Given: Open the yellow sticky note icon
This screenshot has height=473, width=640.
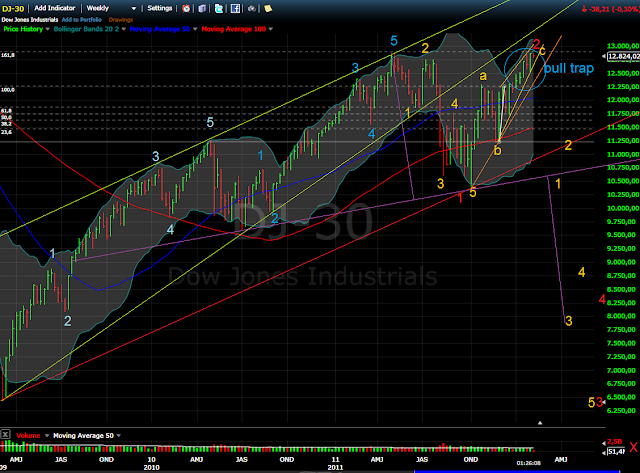Looking at the screenshot, I should pos(268,8).
